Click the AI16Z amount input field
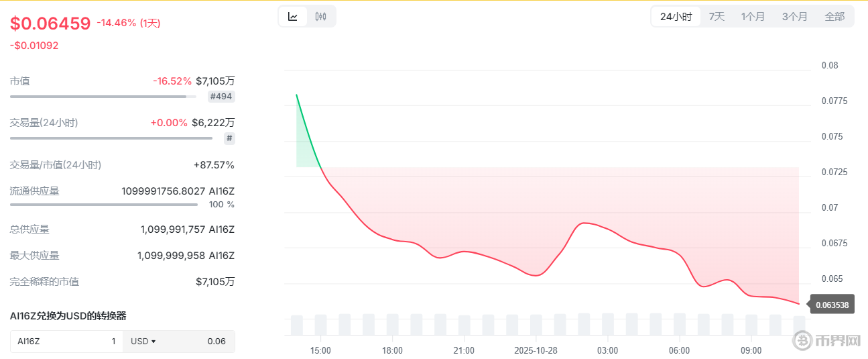 [66, 342]
